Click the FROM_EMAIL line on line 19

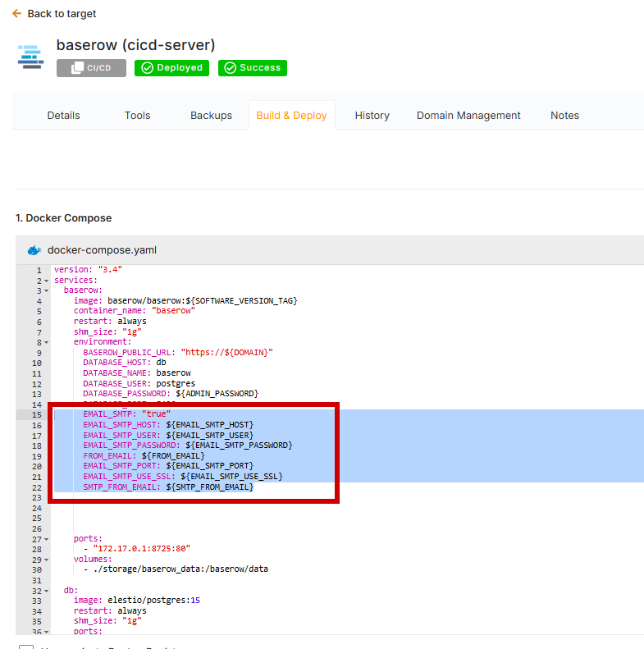tap(144, 456)
